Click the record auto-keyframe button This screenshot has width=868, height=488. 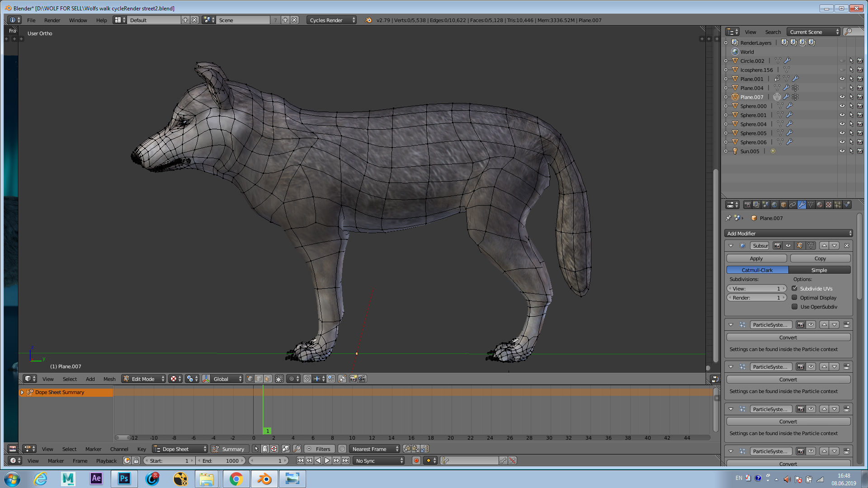(x=416, y=461)
